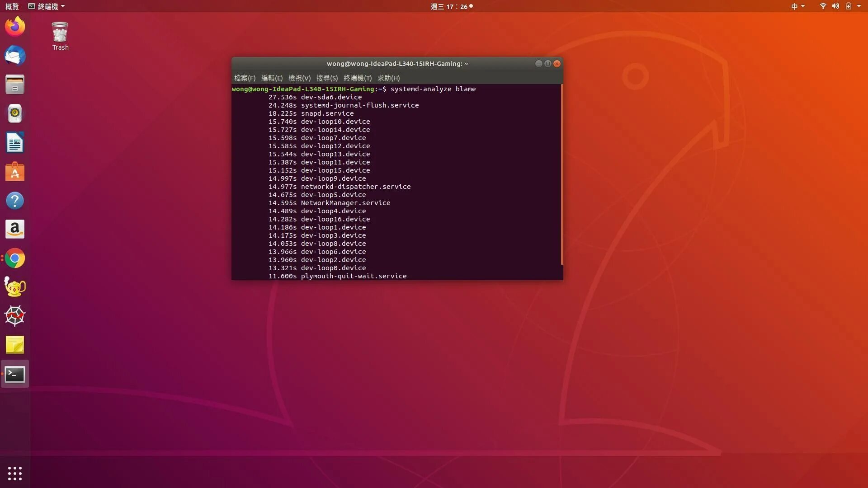The width and height of the screenshot is (868, 488).
Task: Open Chrome browser from dock
Action: (x=14, y=258)
